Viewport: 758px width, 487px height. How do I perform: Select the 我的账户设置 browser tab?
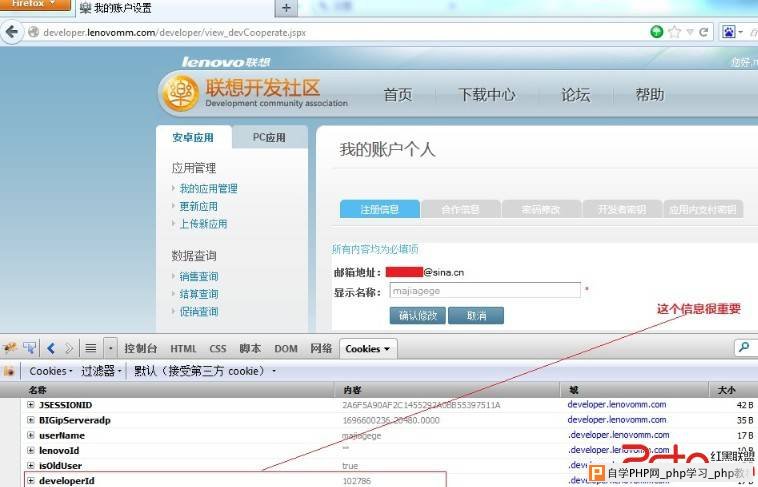tap(175, 8)
